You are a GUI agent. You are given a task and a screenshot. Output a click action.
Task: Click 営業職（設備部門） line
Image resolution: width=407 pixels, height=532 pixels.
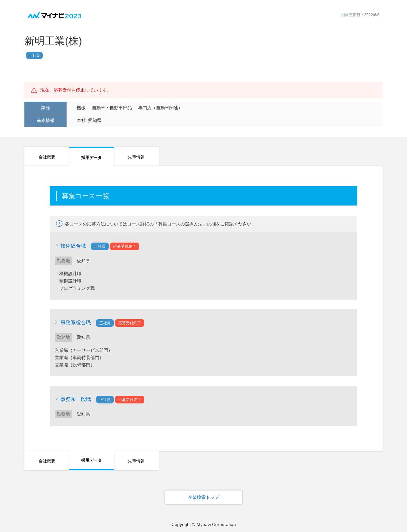click(x=75, y=365)
